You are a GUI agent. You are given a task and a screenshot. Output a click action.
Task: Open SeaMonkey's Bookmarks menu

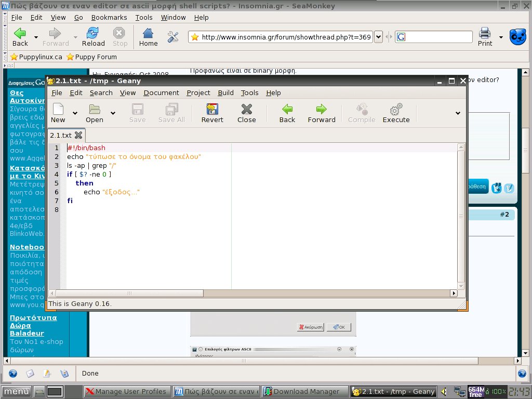(109, 17)
